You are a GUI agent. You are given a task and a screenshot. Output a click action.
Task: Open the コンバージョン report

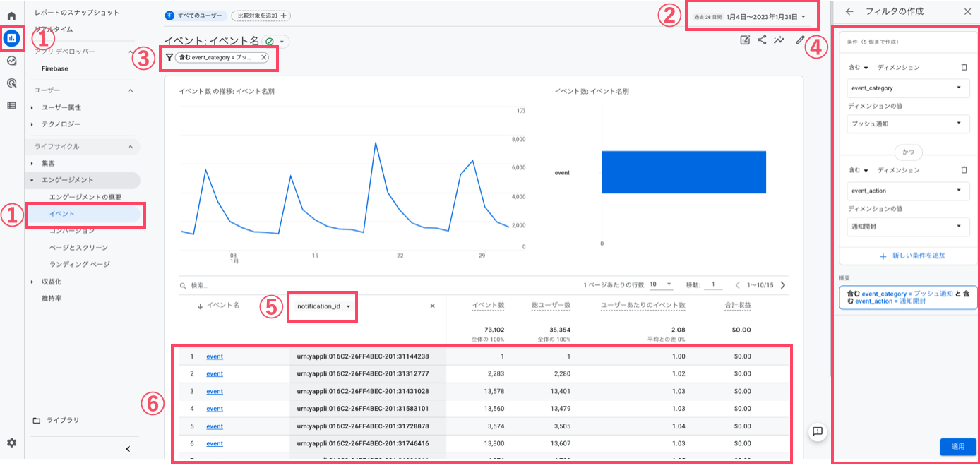click(72, 230)
